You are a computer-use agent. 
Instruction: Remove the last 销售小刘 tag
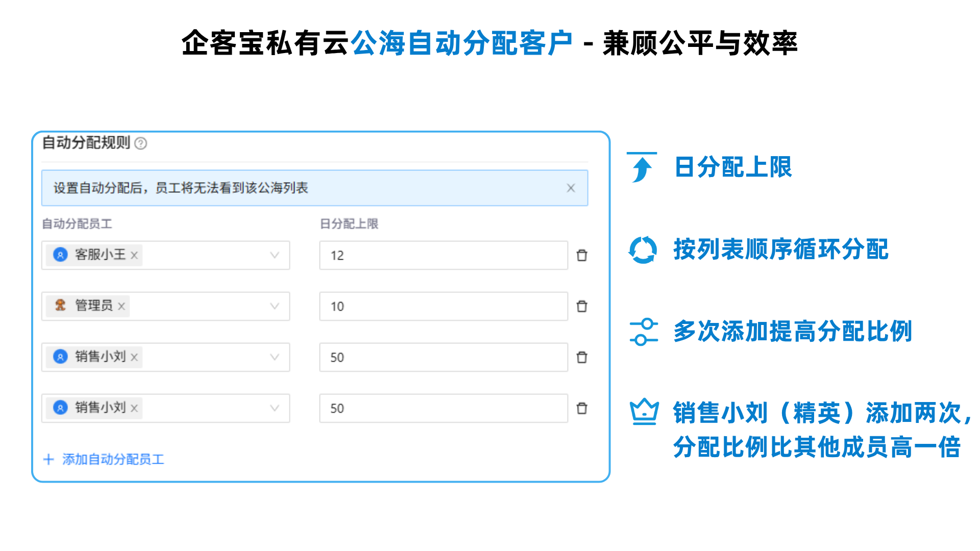pyautogui.click(x=134, y=408)
